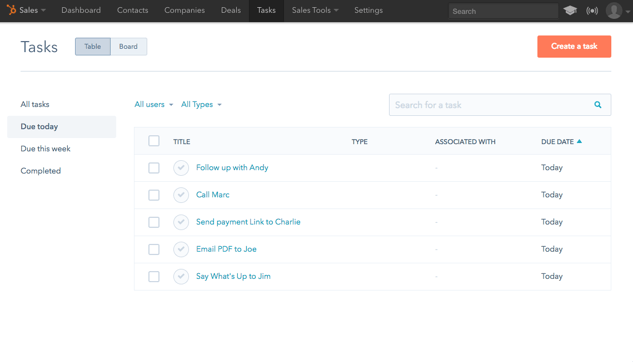Open the Follow up with Andy task
The height and width of the screenshot is (362, 633).
coord(232,167)
